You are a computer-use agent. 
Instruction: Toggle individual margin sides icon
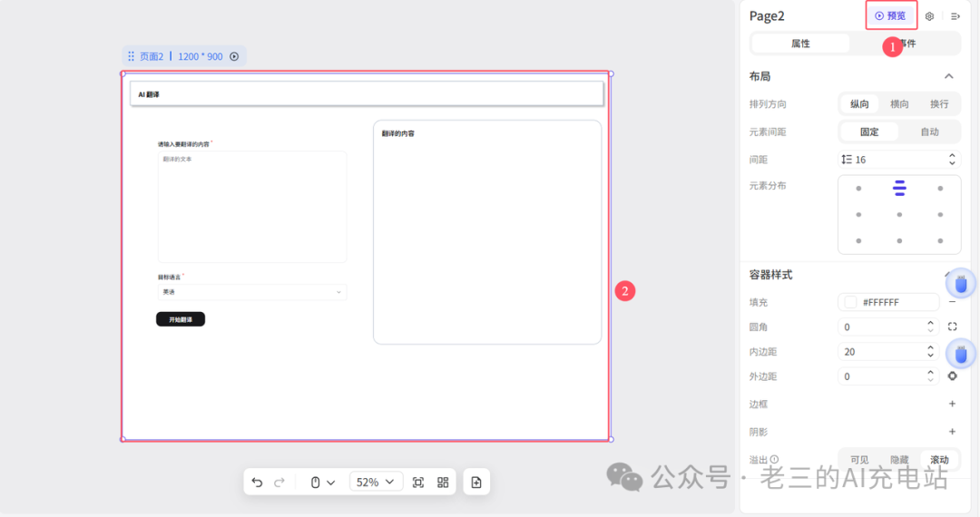point(952,376)
